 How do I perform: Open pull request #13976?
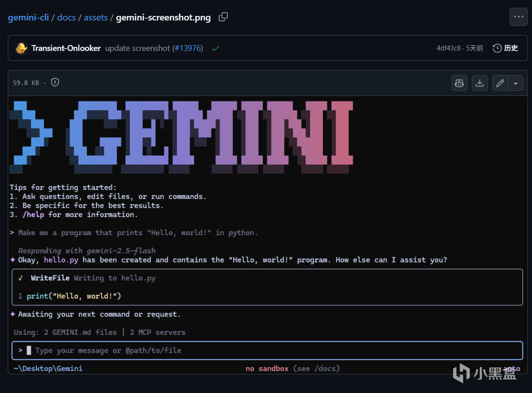(188, 48)
